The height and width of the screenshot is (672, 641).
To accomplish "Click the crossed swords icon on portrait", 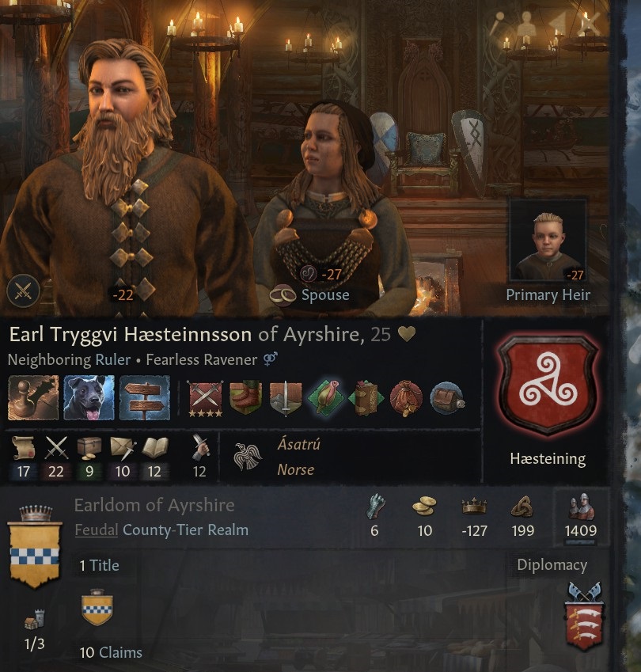I will click(24, 291).
